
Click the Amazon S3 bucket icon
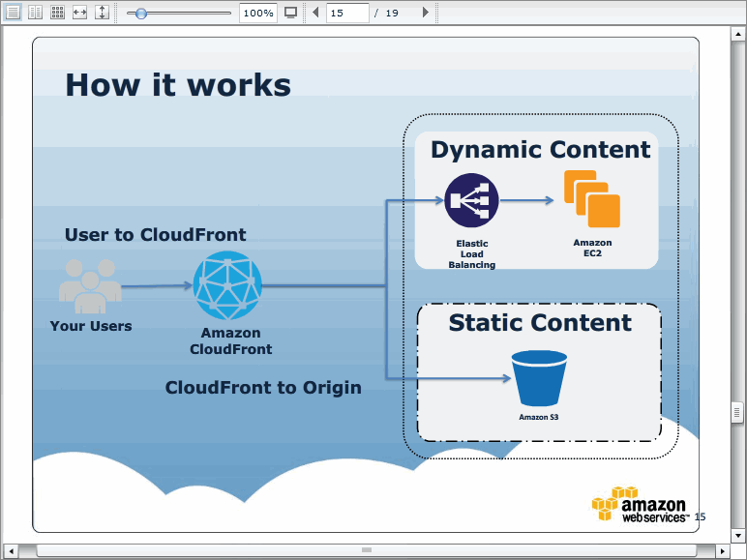539,378
